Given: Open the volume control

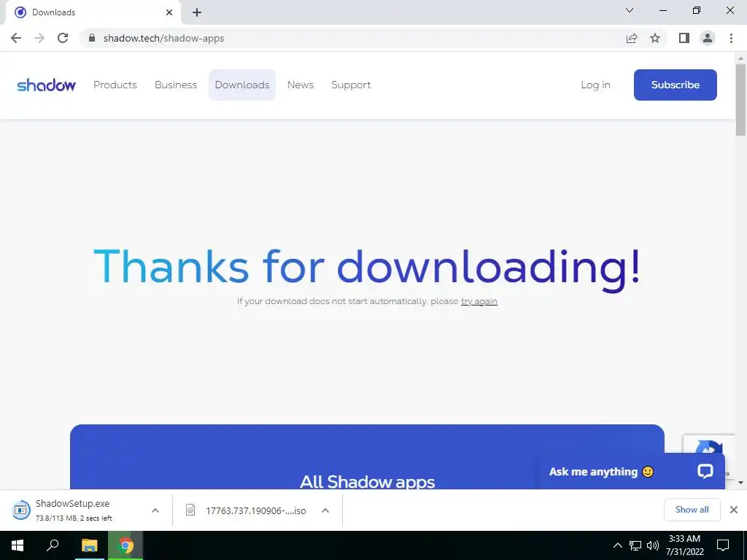Looking at the screenshot, I should [653, 545].
